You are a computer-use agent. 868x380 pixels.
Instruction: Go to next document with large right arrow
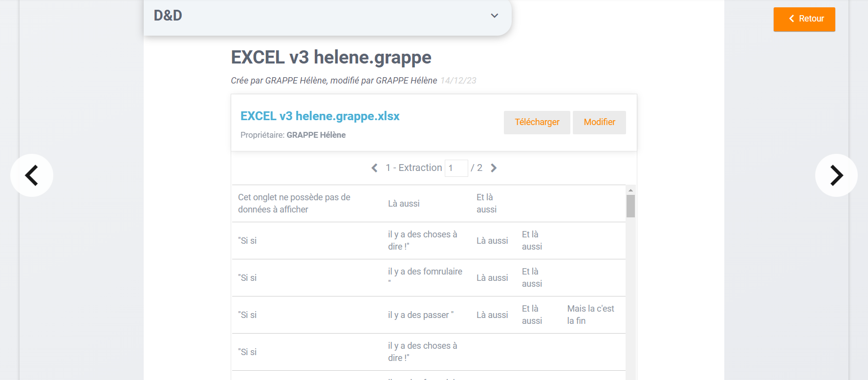click(x=836, y=175)
